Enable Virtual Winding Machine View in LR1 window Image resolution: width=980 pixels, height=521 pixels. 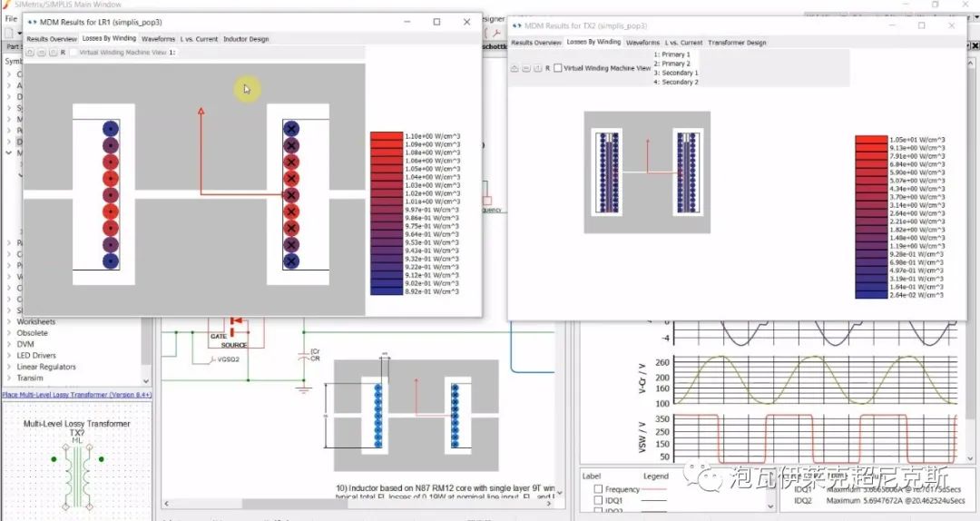click(73, 53)
